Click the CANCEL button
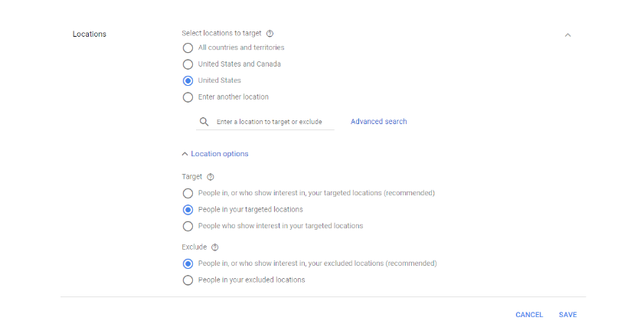644x334 pixels. pos(529,315)
